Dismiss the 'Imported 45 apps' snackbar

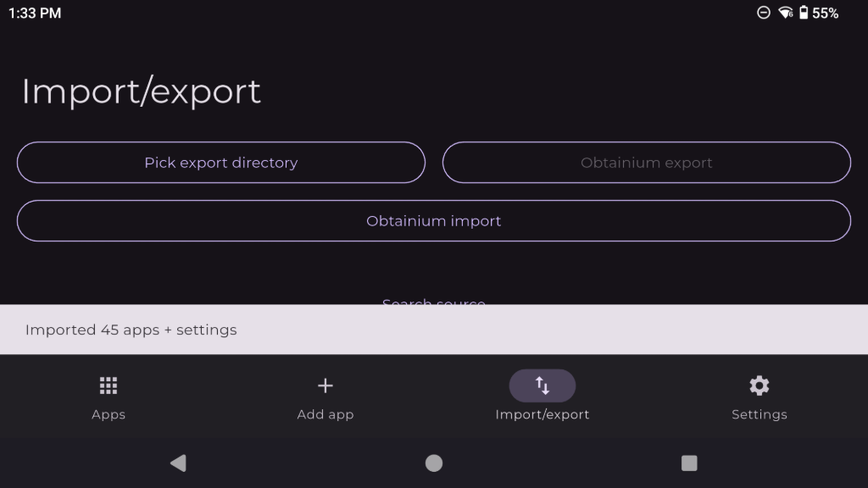433,330
